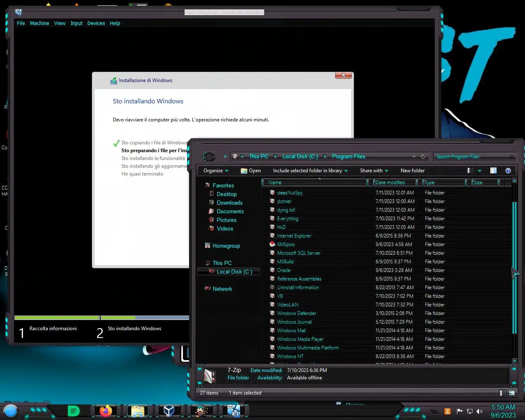Open the network tray icon

(470, 411)
